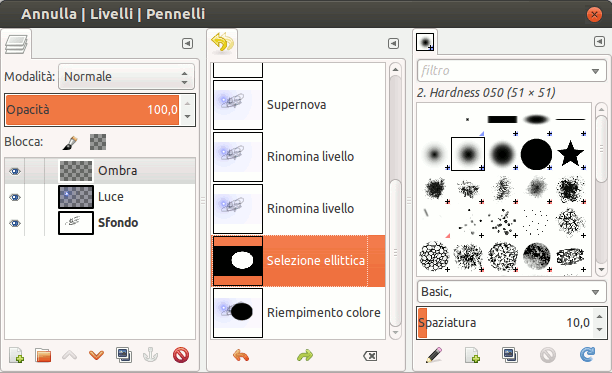Toggle lock alpha channel checkerboard icon
612x373 pixels.
tap(98, 142)
